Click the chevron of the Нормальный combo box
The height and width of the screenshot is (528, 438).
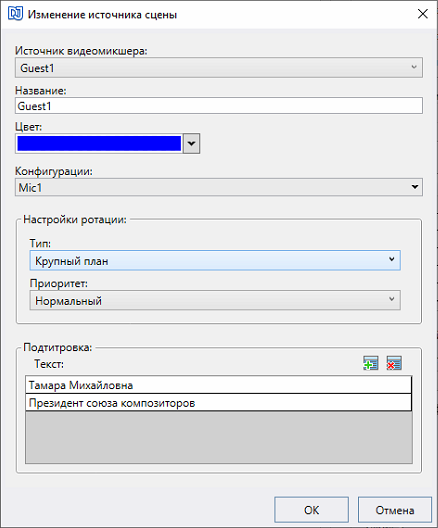point(392,299)
